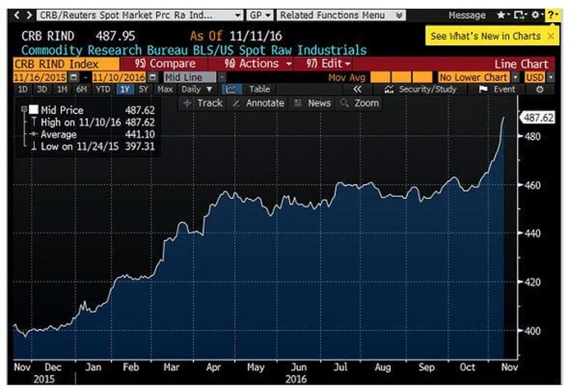
Task: Click the export window icon
Action: 519,15
